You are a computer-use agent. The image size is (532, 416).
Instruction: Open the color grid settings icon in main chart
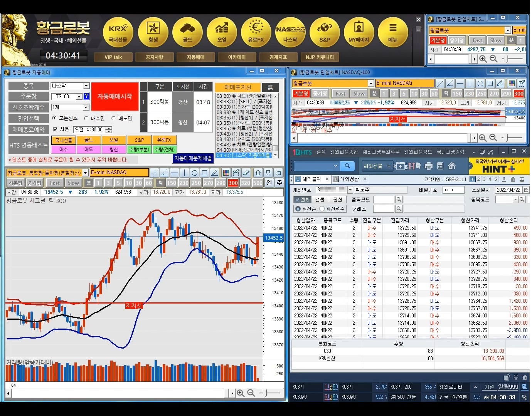pos(226,173)
